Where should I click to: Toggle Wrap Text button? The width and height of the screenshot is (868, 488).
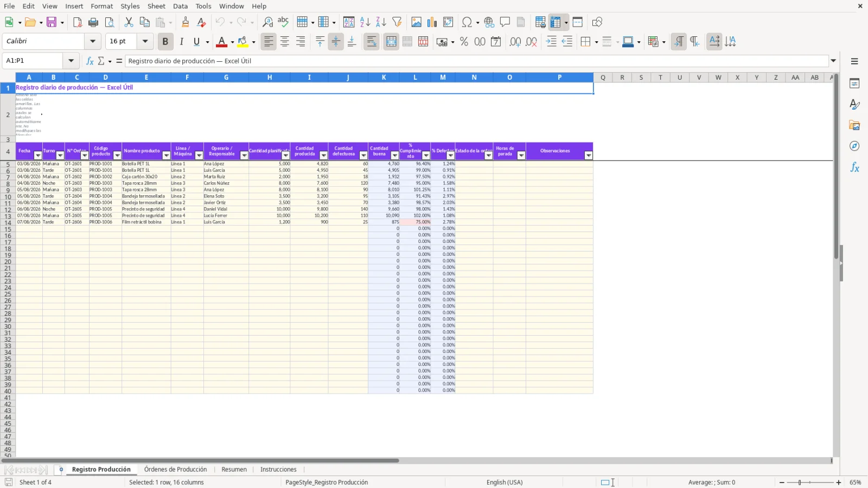(372, 42)
